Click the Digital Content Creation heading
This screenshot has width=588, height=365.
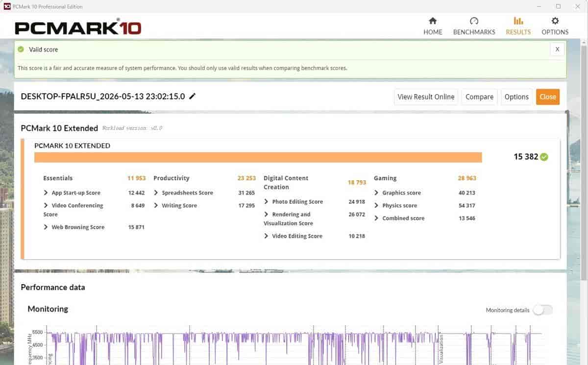point(286,183)
